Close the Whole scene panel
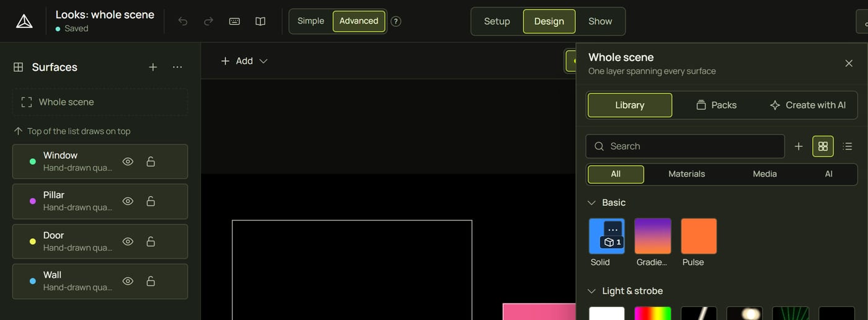Image resolution: width=868 pixels, height=320 pixels. 849,63
